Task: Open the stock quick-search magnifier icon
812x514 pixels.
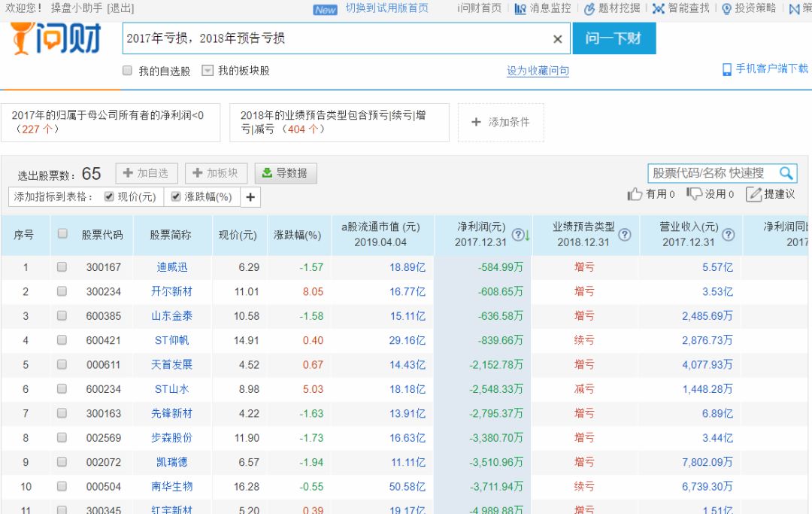Action: click(x=786, y=173)
